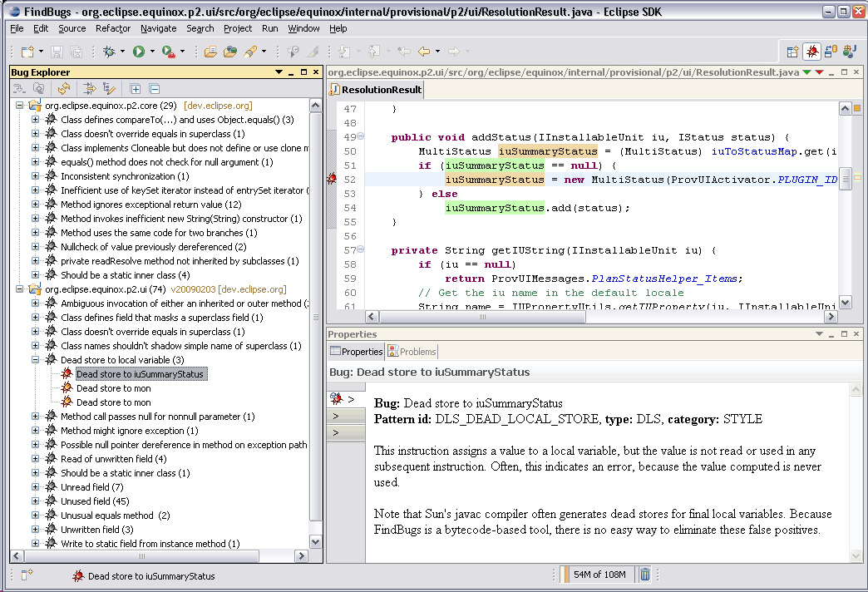This screenshot has width=868, height=592.
Task: Click the Refresh icon in Bug Explorer toolbar
Action: click(64, 89)
